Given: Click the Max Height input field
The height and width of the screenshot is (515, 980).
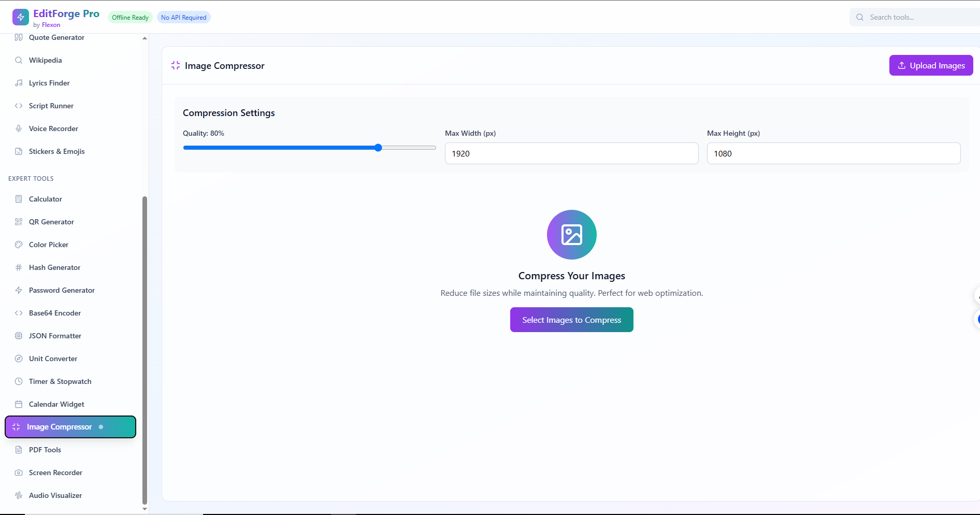Looking at the screenshot, I should (x=833, y=153).
